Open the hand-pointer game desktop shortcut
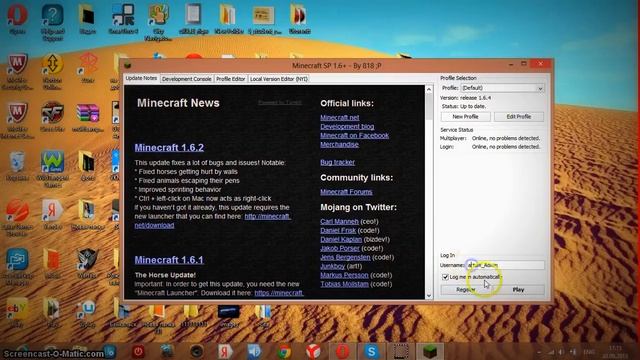 tap(158, 16)
